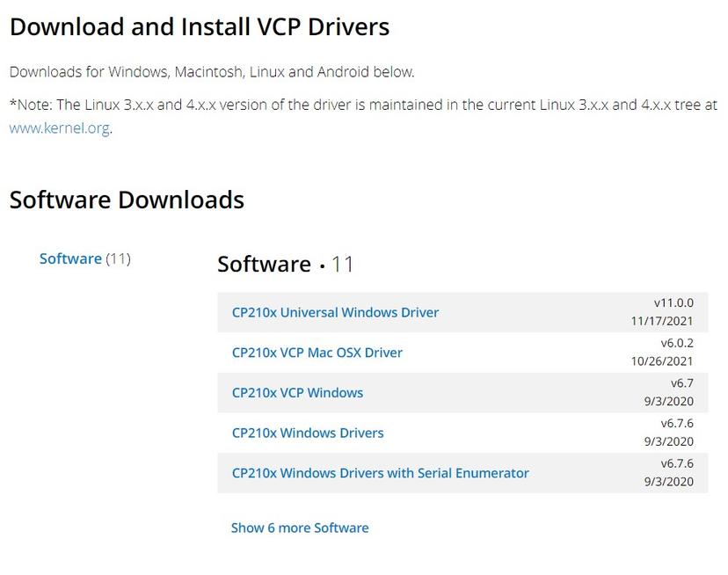Click the v6.0.2 version label
This screenshot has height=575, width=728.
pyautogui.click(x=676, y=343)
